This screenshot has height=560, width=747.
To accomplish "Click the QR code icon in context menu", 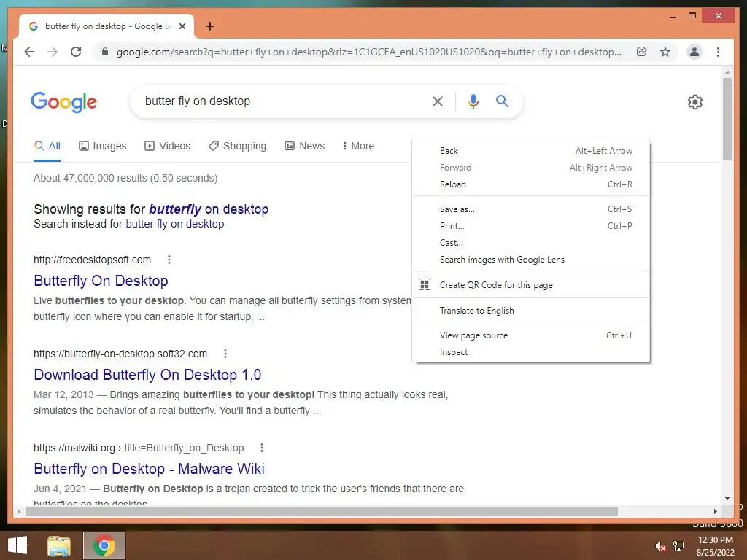I will (x=425, y=285).
